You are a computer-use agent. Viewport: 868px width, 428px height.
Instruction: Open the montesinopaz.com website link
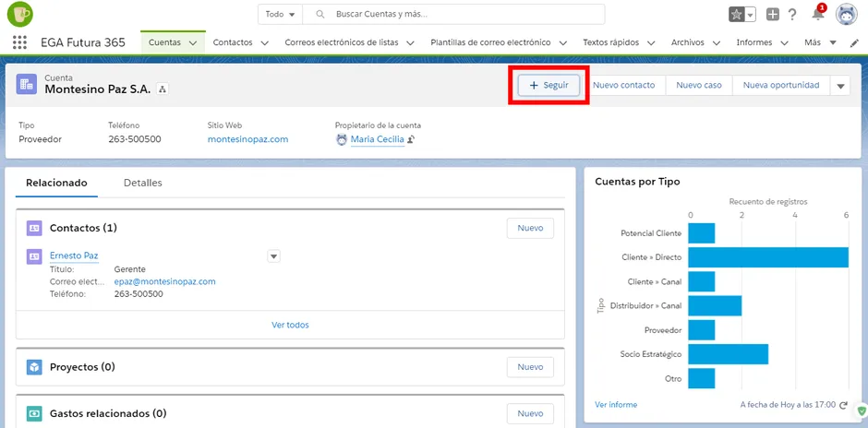click(x=248, y=139)
